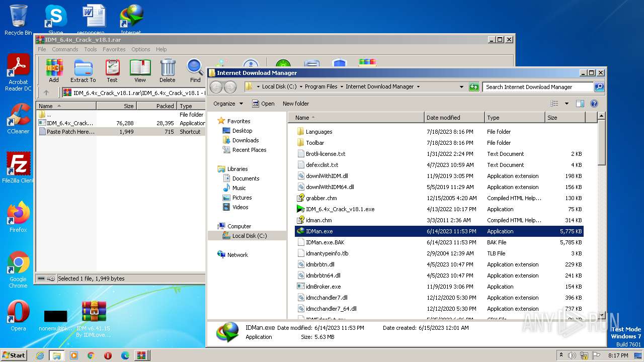Screen dimensions: 644x362
Task: Select Network in navigation pane
Action: (x=232, y=255)
